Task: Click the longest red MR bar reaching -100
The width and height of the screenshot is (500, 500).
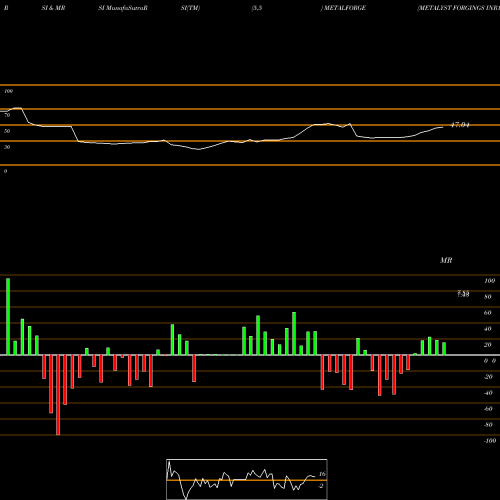Action: click(x=58, y=395)
